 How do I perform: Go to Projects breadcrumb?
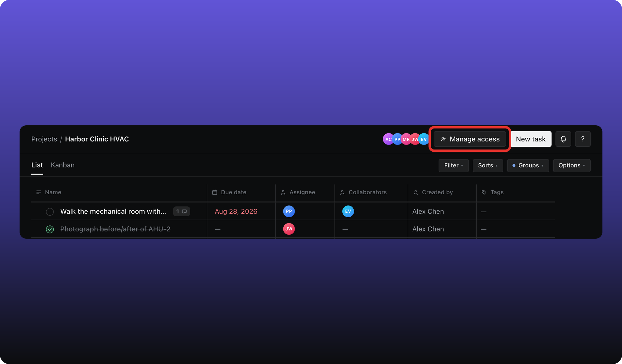coord(44,139)
